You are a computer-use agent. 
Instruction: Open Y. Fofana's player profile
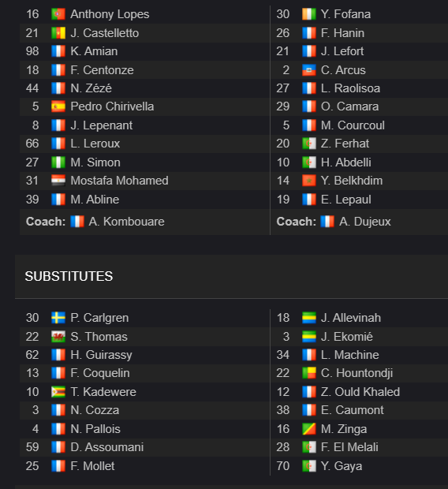pyautogui.click(x=345, y=14)
